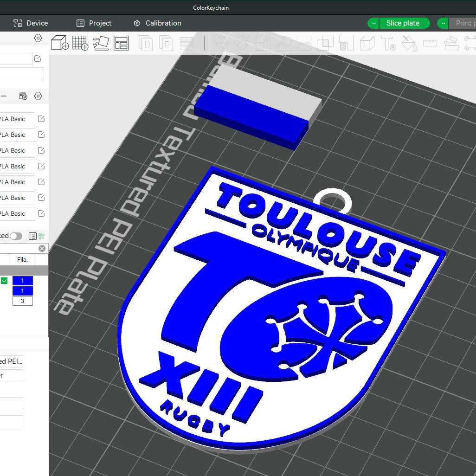The width and height of the screenshot is (476, 476).
Task: Switch to the Calibration tab
Action: pyautogui.click(x=158, y=23)
